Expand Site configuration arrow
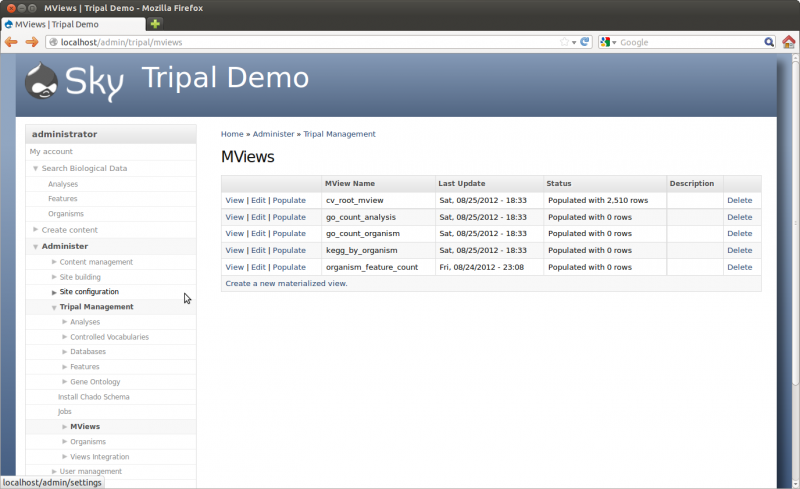This screenshot has height=489, width=800. (x=54, y=292)
